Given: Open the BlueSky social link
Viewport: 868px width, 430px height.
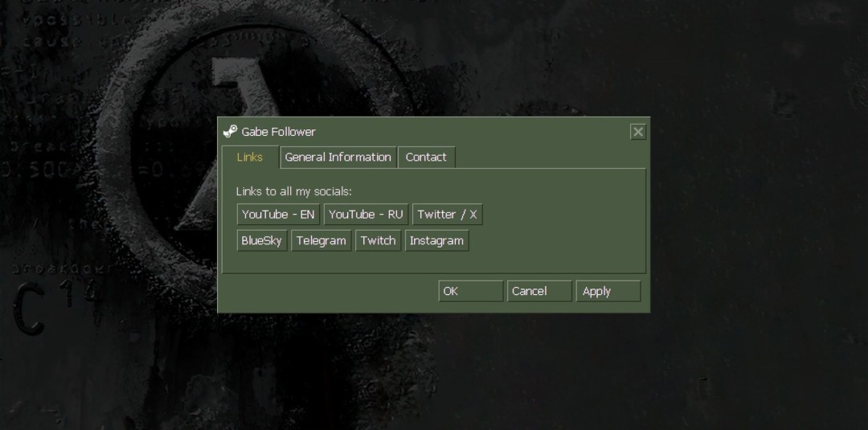Looking at the screenshot, I should coord(261,241).
